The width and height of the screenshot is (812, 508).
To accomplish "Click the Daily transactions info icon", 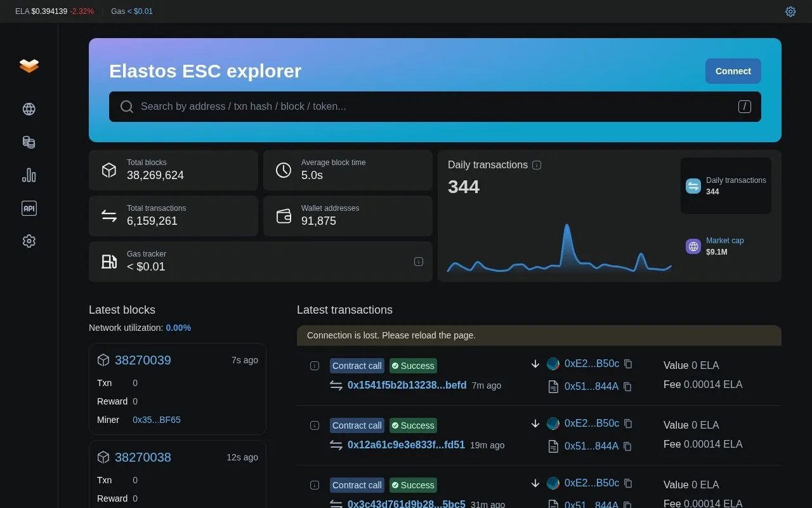I will 537,165.
